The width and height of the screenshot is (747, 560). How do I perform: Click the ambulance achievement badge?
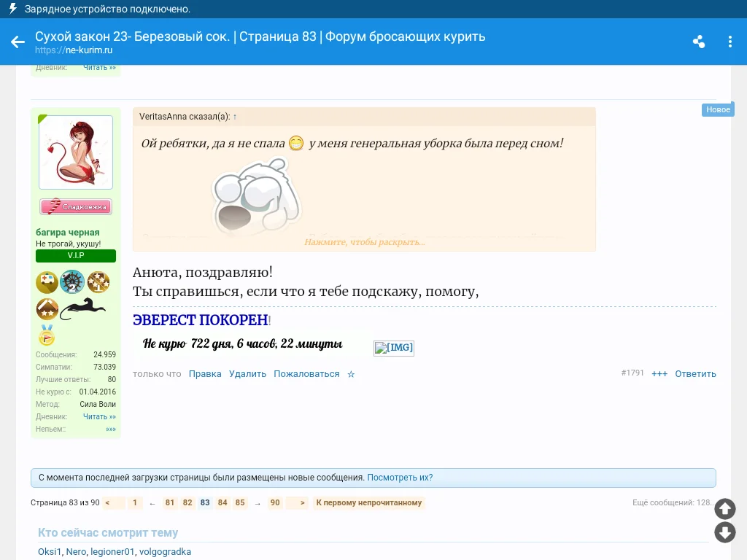(x=47, y=281)
